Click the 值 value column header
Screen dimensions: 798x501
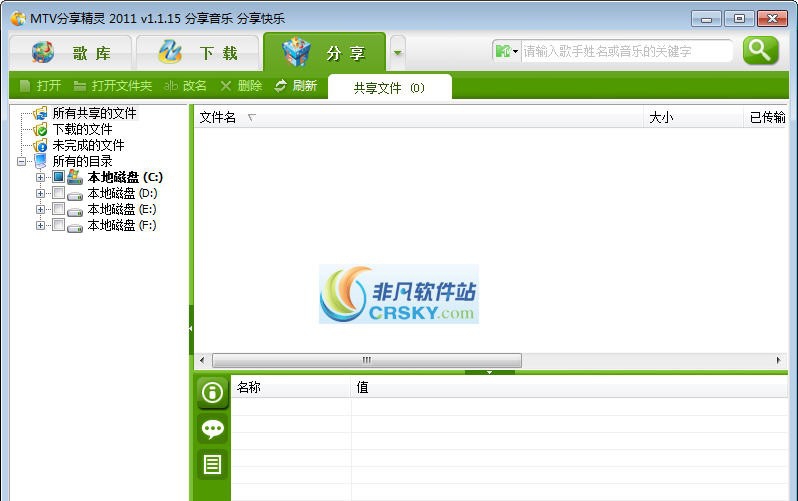[569, 387]
